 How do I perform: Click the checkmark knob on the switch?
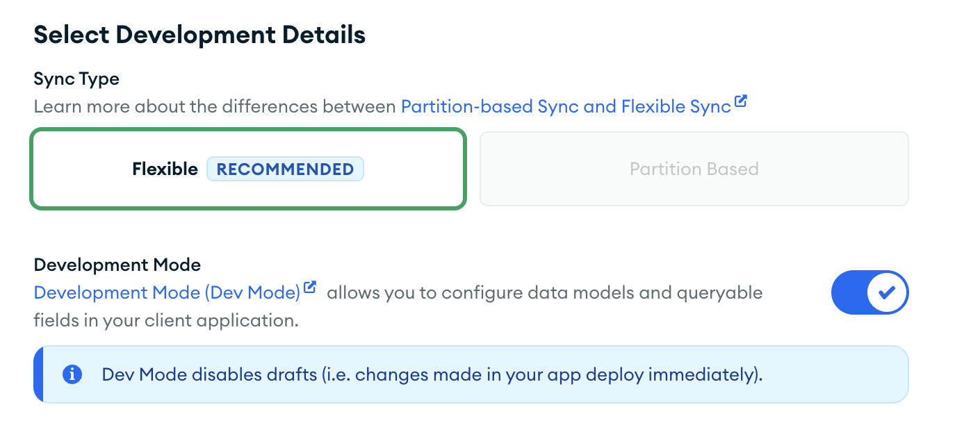click(887, 292)
